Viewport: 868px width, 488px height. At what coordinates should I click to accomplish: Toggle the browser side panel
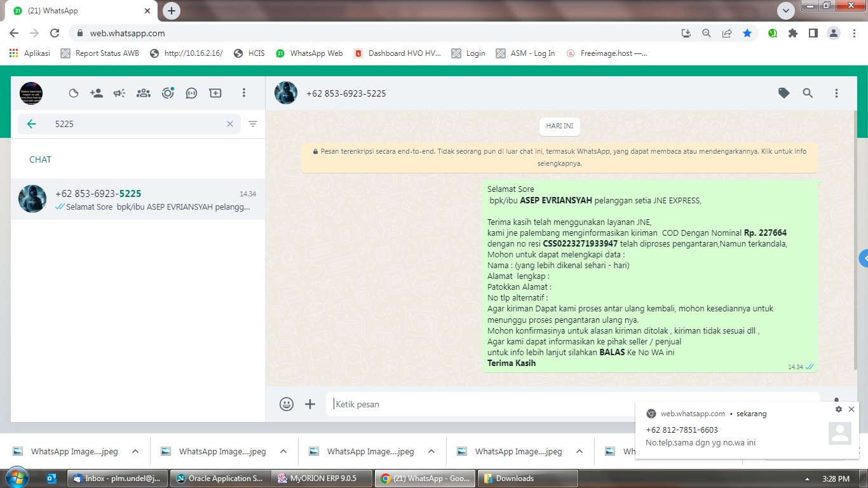coord(813,33)
